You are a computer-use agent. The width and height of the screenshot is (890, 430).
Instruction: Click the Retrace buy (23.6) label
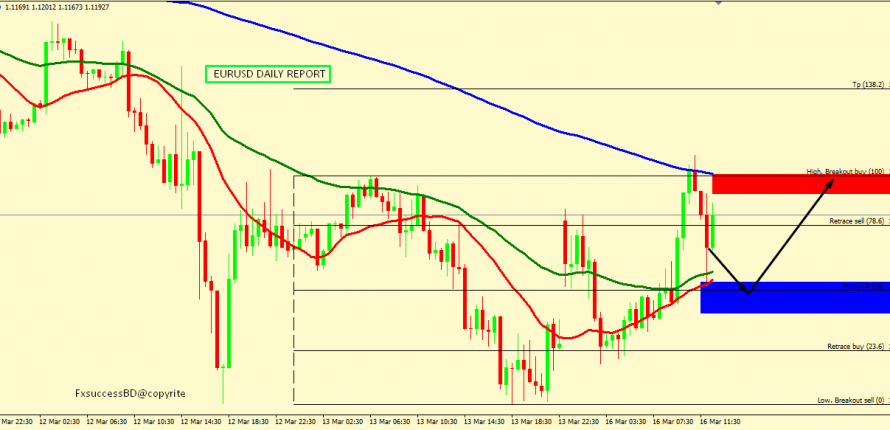[x=856, y=346]
